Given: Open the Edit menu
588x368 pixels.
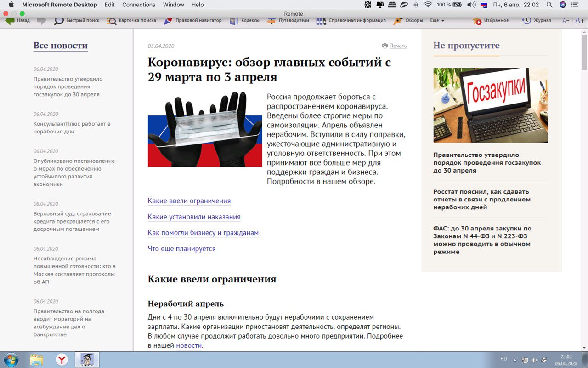Looking at the screenshot, I should [x=110, y=5].
